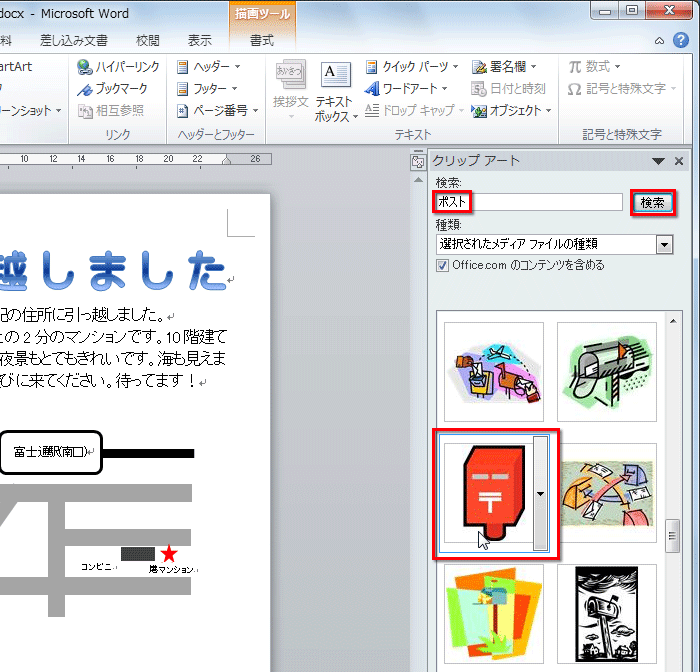Viewport: 700px width, 672px height.
Task: Select the flying envelopes clip art
Action: [607, 493]
